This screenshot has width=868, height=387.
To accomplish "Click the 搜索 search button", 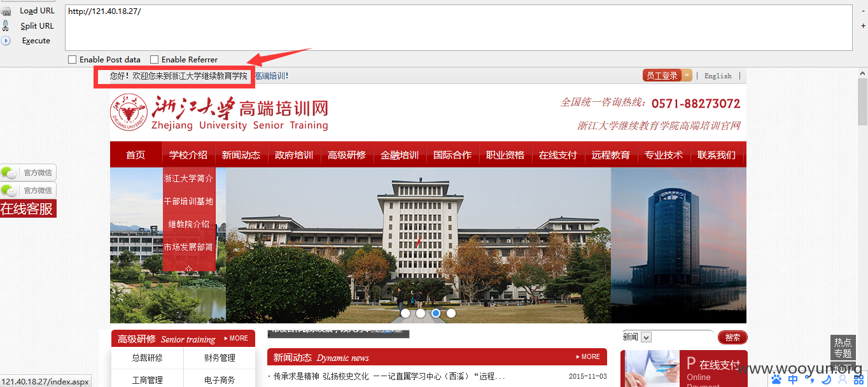I will point(732,337).
